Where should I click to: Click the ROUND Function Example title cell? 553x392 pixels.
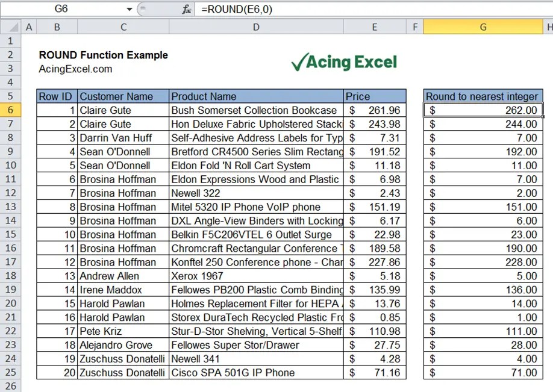(104, 55)
